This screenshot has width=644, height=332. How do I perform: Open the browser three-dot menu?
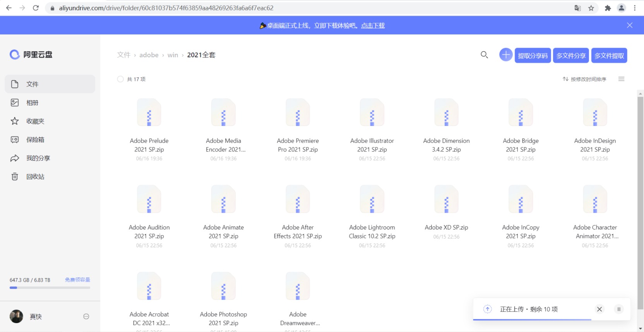[x=635, y=8]
